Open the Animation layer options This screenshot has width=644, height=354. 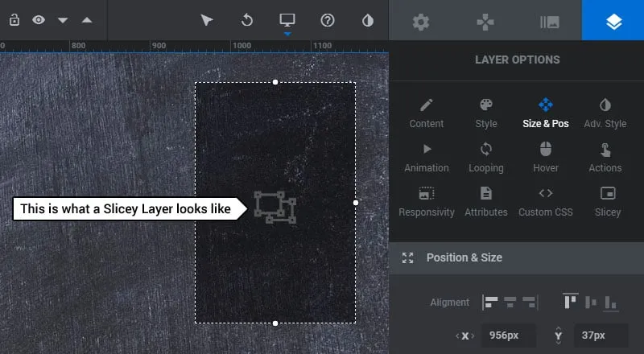(427, 157)
